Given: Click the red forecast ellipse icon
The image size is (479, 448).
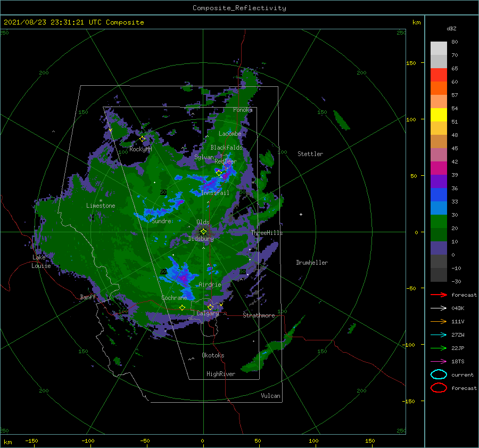Looking at the screenshot, I should tap(439, 388).
